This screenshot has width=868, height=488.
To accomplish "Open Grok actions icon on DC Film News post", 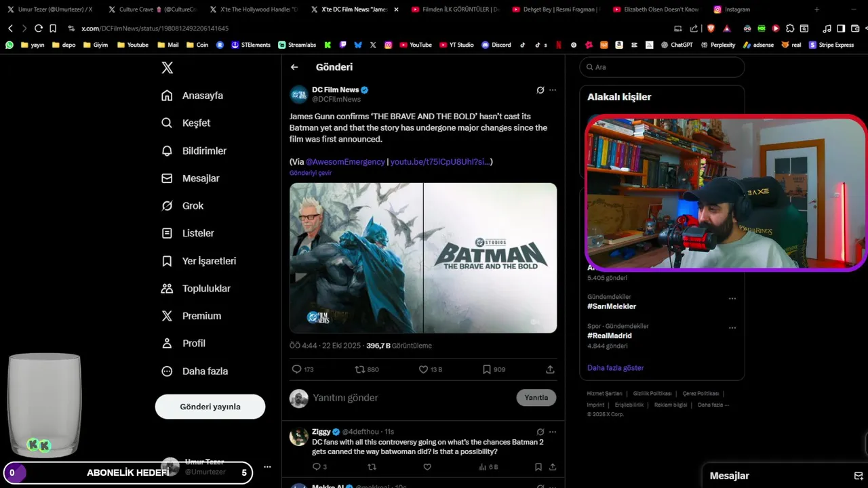I will coord(540,89).
